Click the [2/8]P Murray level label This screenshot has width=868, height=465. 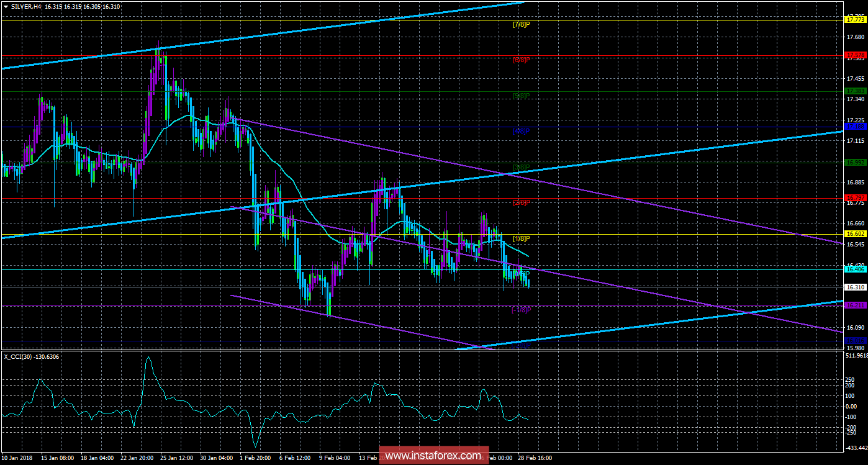pos(521,202)
